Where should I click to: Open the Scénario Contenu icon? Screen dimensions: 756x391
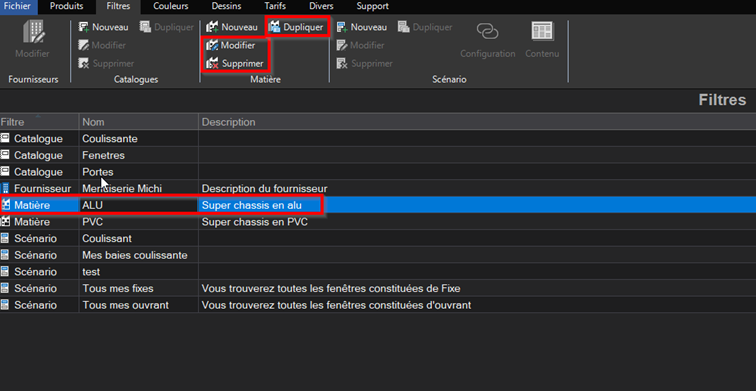[x=542, y=31]
